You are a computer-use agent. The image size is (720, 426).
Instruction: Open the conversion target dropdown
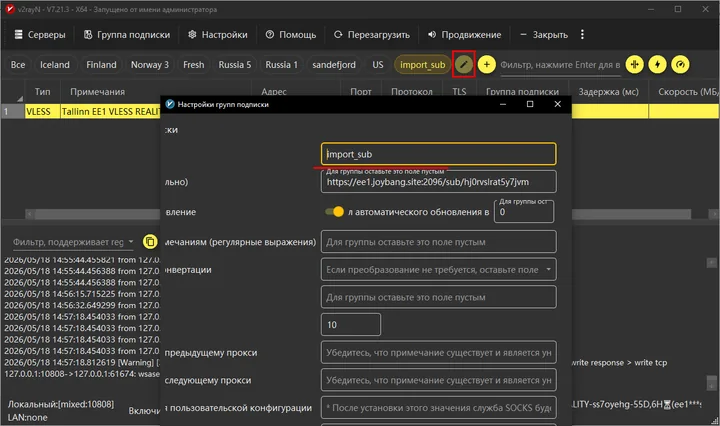(439, 269)
